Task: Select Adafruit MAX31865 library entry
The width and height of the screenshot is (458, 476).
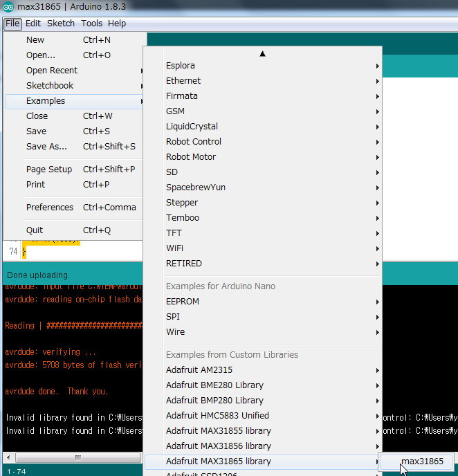Action: click(x=263, y=461)
